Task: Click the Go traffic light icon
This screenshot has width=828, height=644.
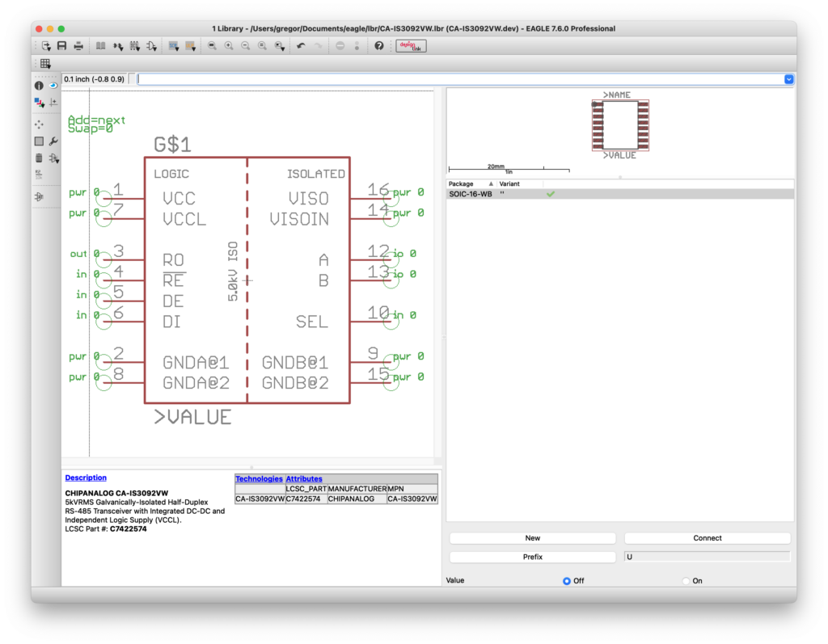Action: [x=357, y=46]
